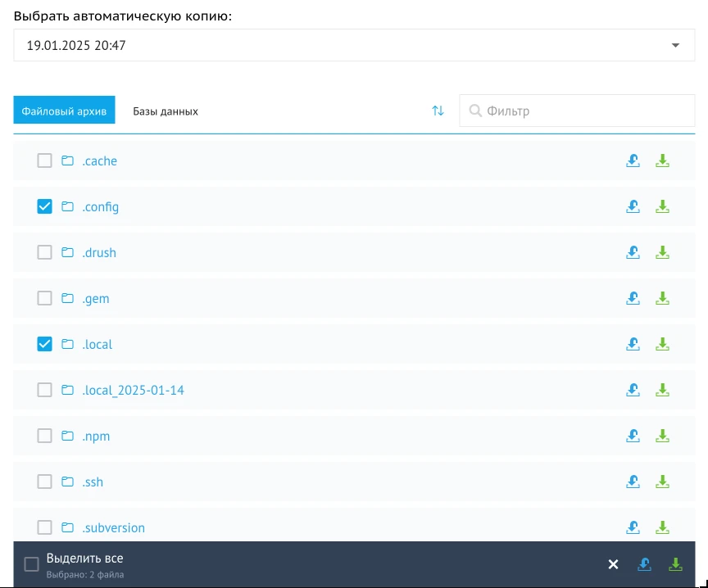
Task: Click restore icon for .cache folder
Action: tap(633, 161)
